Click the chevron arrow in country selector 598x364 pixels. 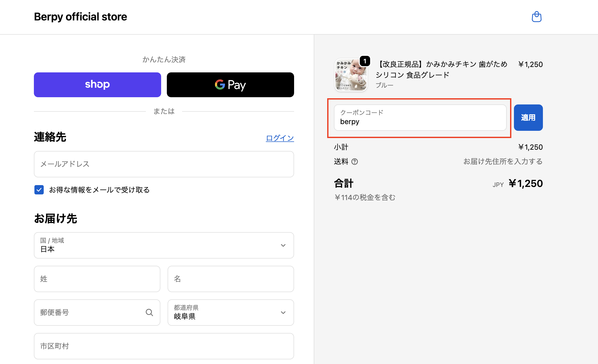point(283,245)
